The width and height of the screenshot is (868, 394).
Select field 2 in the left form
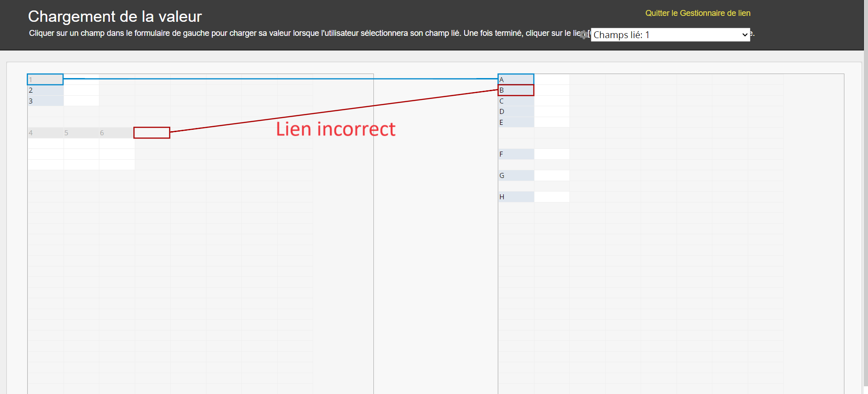click(x=45, y=90)
